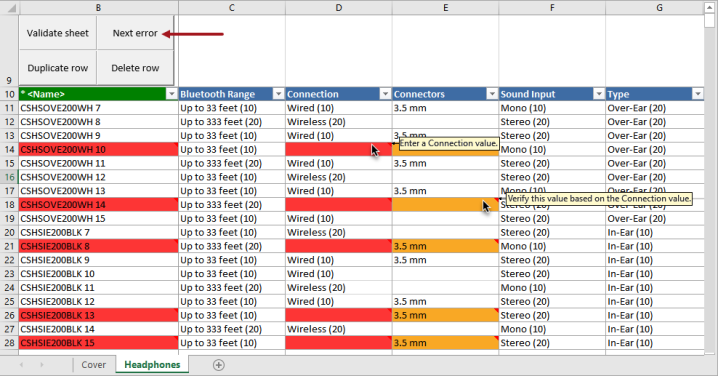Open the Type column filter dropdown
The height and width of the screenshot is (376, 718).
coord(697,94)
